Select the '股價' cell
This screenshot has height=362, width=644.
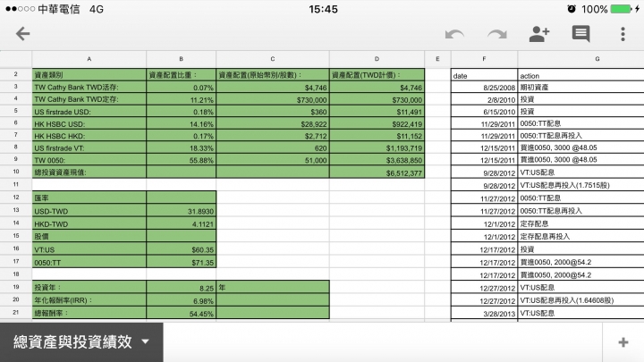click(x=89, y=236)
